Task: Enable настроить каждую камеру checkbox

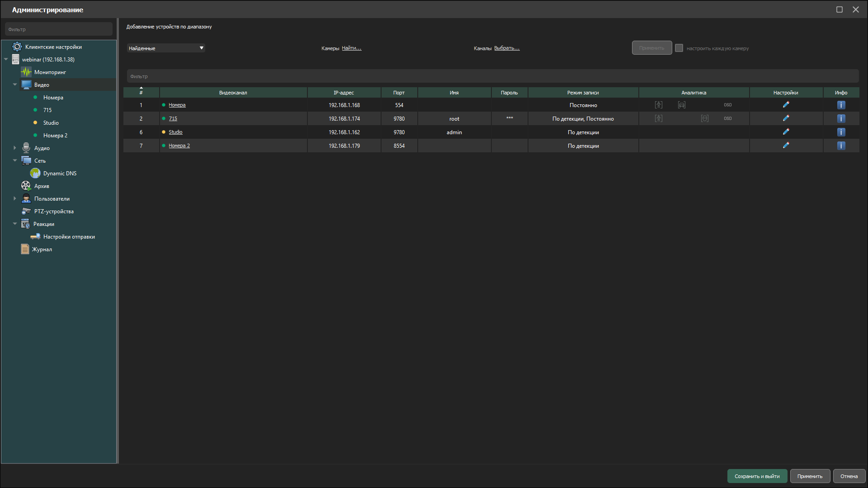Action: [679, 48]
